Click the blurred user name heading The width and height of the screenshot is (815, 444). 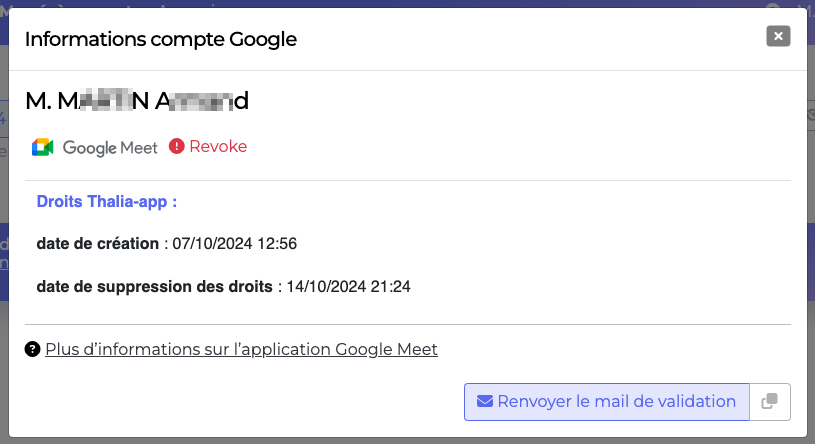pyautogui.click(x=137, y=100)
